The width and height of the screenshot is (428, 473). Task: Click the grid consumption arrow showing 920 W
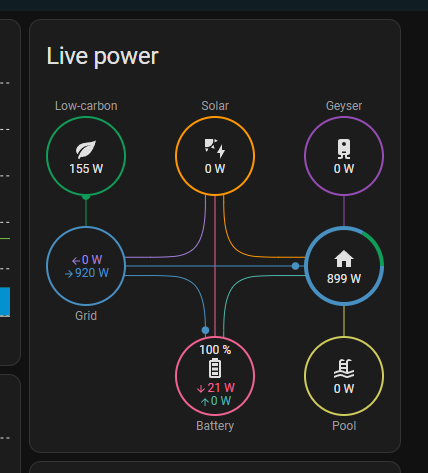(69, 274)
